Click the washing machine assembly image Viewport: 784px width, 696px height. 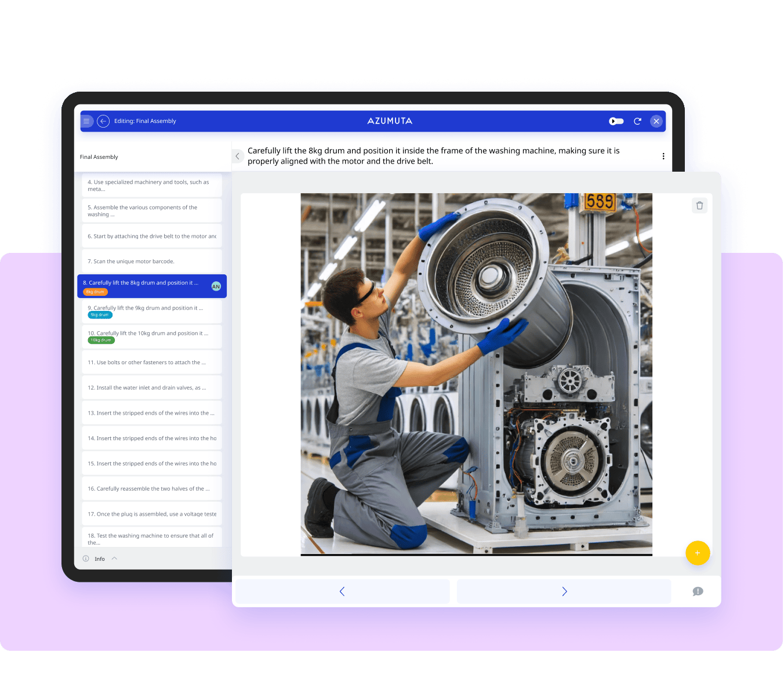476,374
